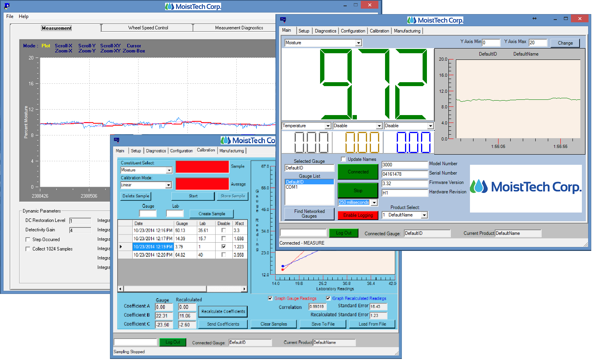Toggle the Graph Gauge Readings checkbox
The height and width of the screenshot is (364, 594).
tap(270, 298)
